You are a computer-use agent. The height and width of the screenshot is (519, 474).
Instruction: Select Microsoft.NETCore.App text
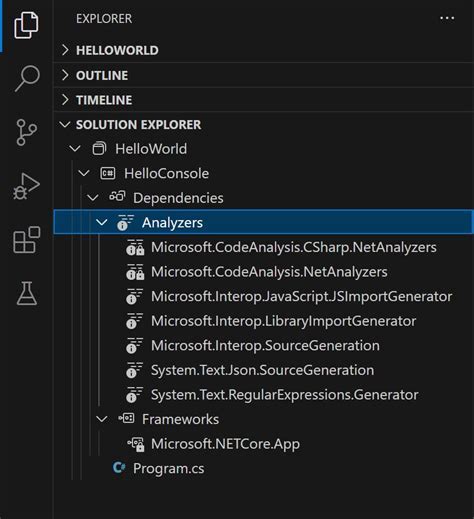click(226, 444)
